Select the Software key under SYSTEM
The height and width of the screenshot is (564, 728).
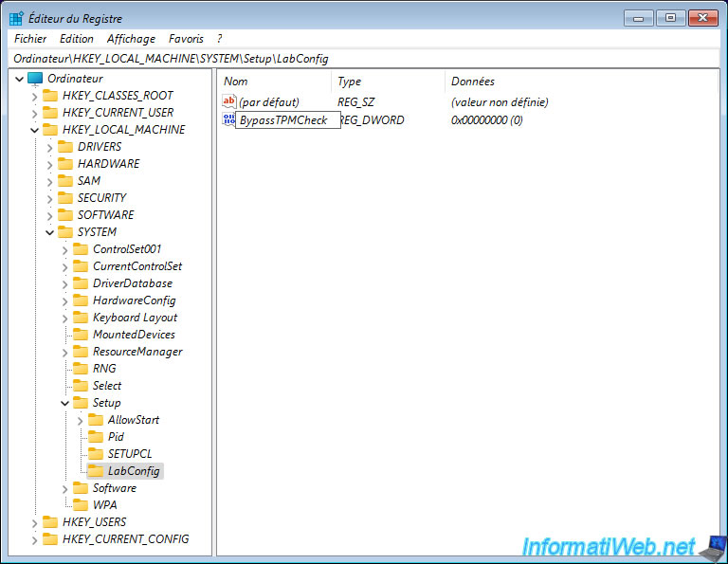point(115,488)
